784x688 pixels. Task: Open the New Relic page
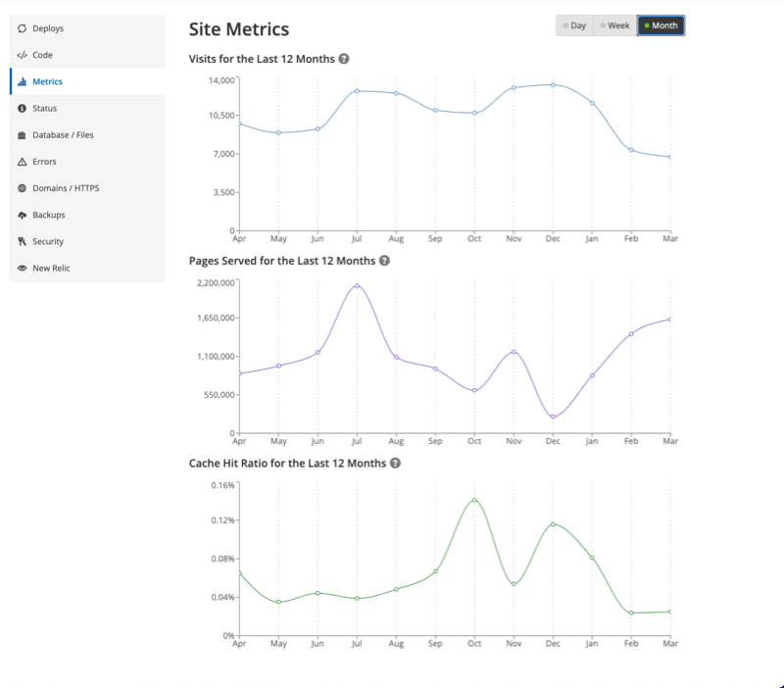(54, 268)
